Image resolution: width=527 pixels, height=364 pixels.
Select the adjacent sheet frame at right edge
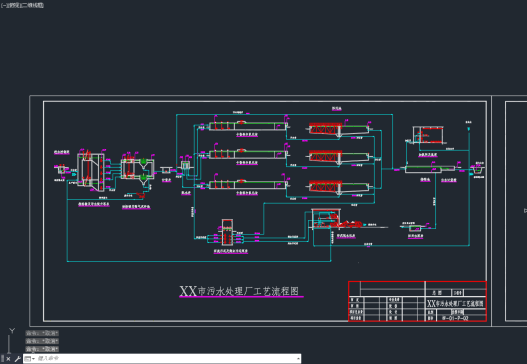tap(516, 211)
